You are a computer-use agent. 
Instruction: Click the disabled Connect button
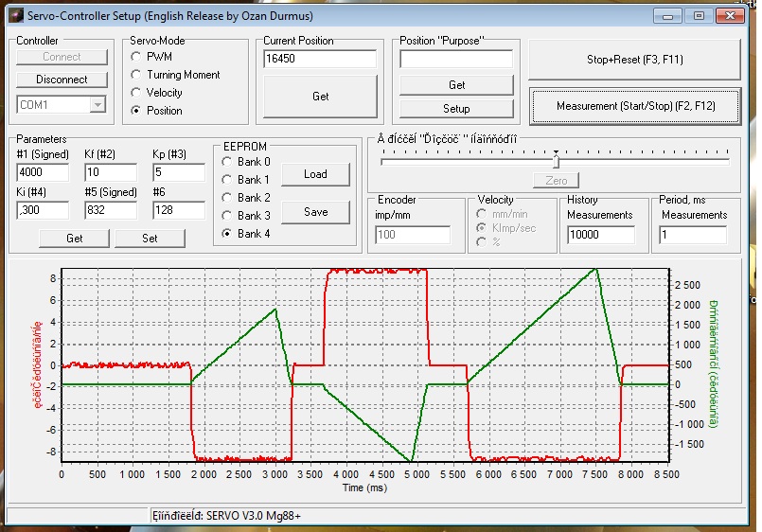pos(62,57)
